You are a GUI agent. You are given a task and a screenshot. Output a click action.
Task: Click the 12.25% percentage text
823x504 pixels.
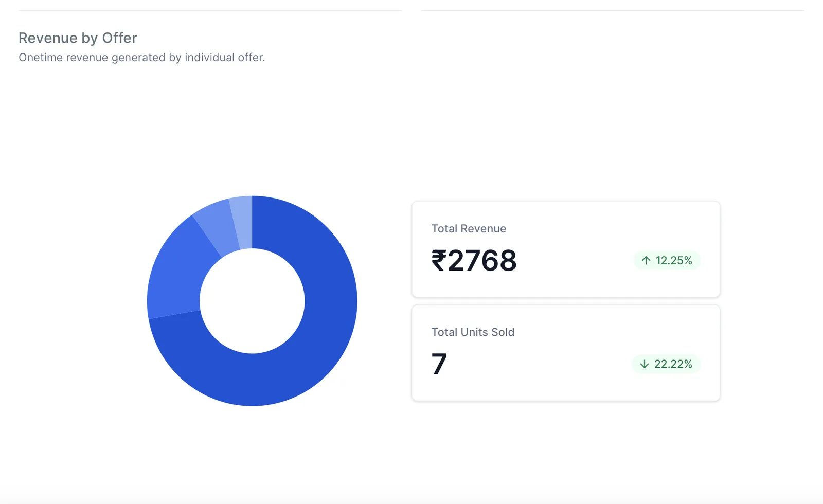(x=674, y=261)
